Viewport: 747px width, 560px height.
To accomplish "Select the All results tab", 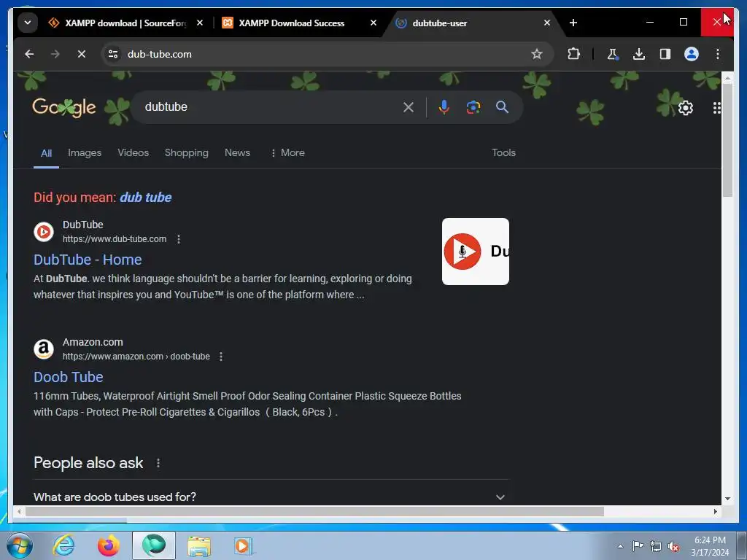I will (46, 153).
